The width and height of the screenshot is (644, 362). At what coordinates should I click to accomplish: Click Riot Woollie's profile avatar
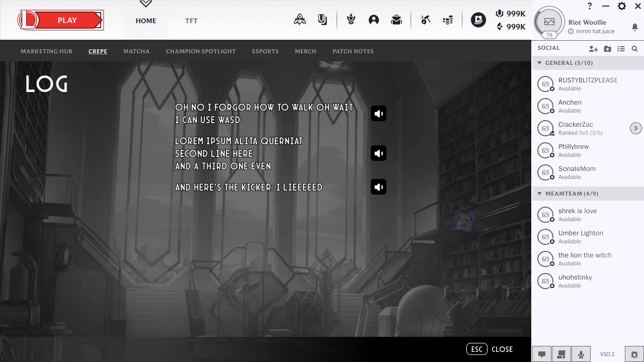pyautogui.click(x=549, y=22)
